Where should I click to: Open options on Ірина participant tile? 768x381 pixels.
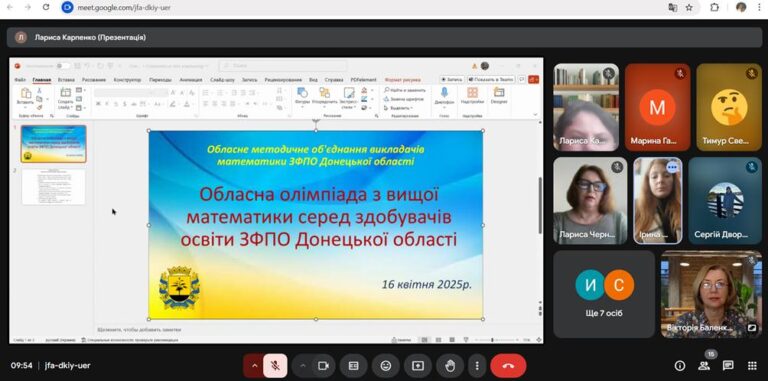click(x=672, y=167)
